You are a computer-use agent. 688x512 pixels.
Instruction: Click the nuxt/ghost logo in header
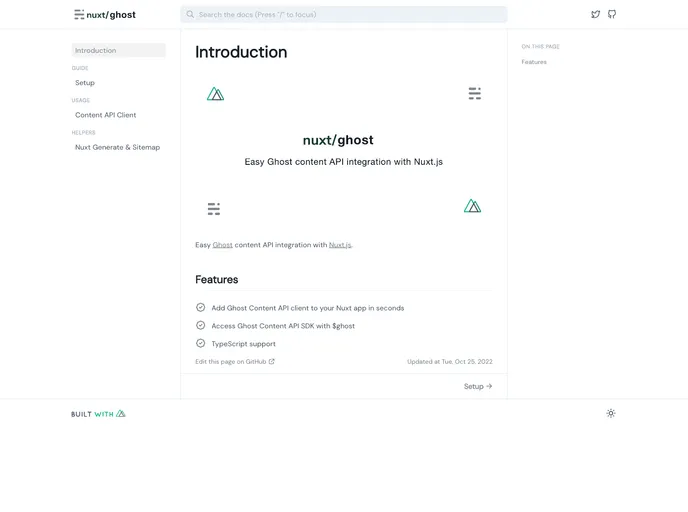pyautogui.click(x=105, y=15)
